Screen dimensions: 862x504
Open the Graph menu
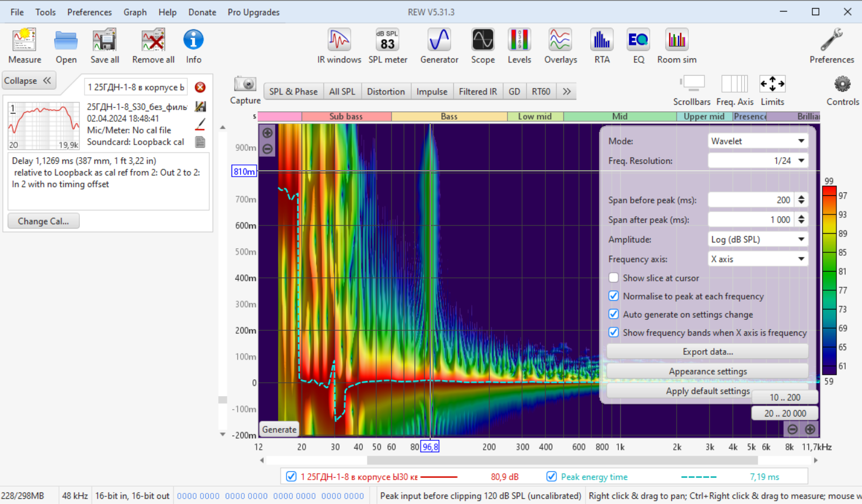tap(135, 12)
